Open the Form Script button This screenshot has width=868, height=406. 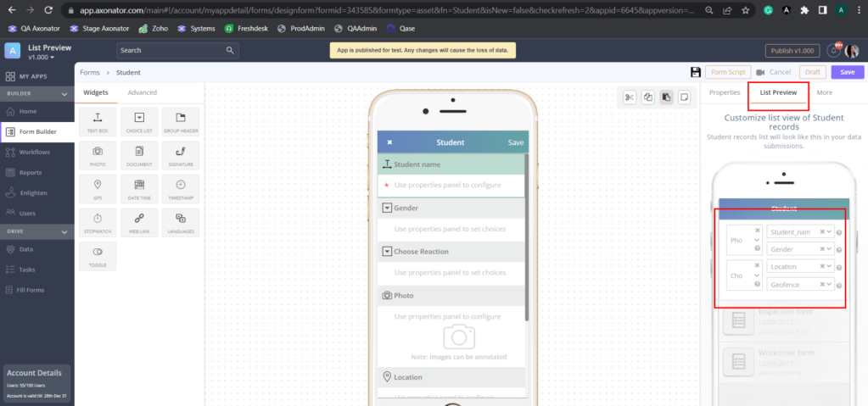tap(729, 73)
